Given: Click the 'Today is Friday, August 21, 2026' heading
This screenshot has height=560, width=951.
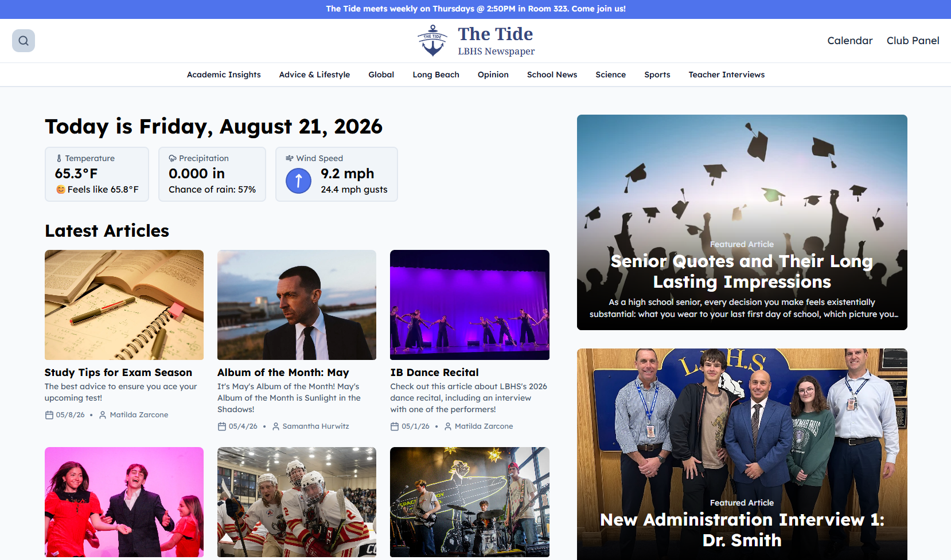Looking at the screenshot, I should point(214,127).
